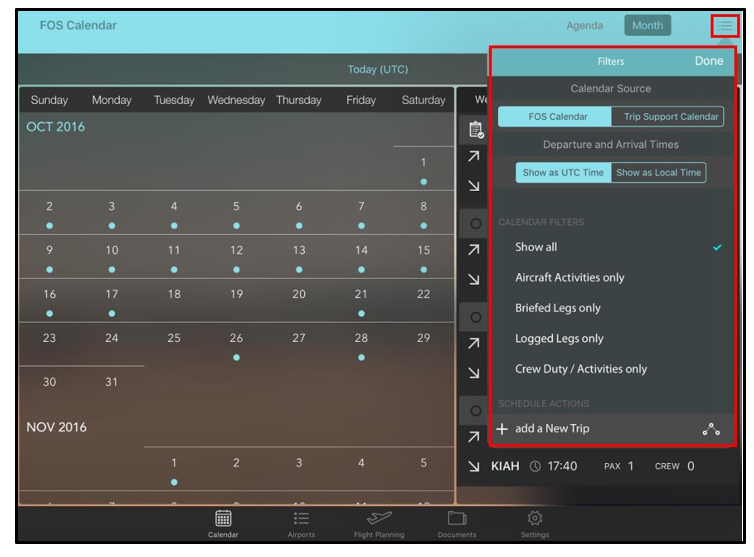This screenshot has width=754, height=557.
Task: Click the route dots icon beside add a New Trip
Action: [x=711, y=429]
